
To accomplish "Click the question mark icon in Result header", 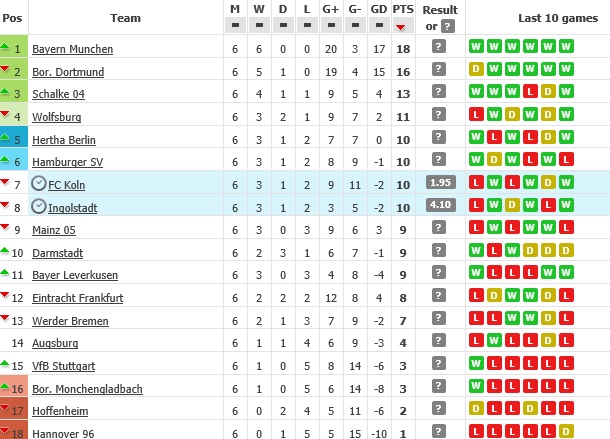I will click(x=447, y=26).
